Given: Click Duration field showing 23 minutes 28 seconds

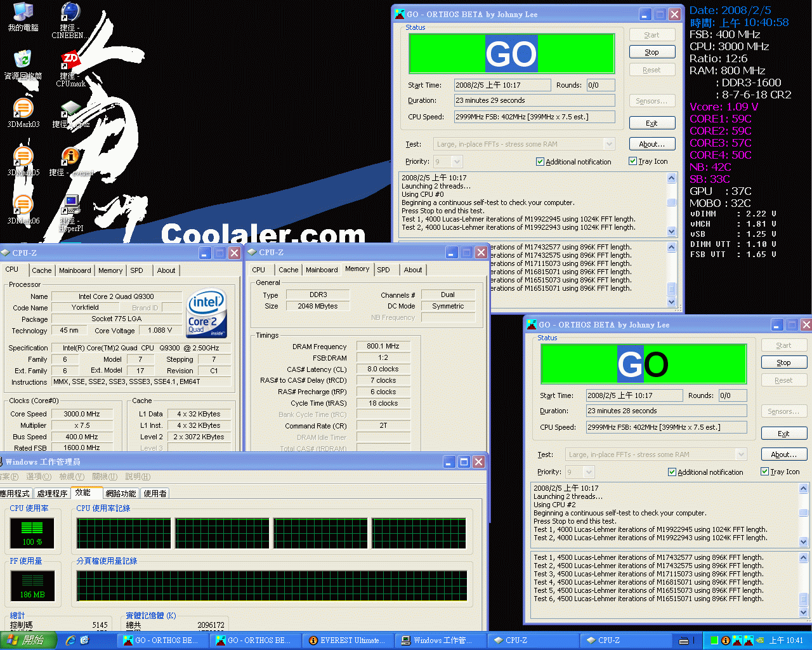Looking at the screenshot, I should (666, 411).
